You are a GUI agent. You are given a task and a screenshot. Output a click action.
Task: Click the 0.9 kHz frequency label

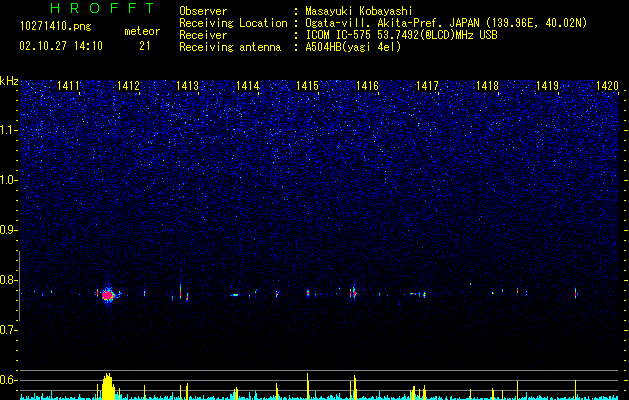pos(8,230)
